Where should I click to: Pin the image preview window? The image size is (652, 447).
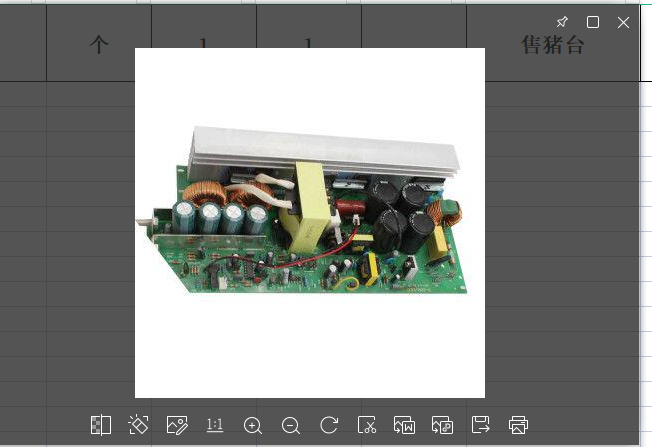click(562, 22)
